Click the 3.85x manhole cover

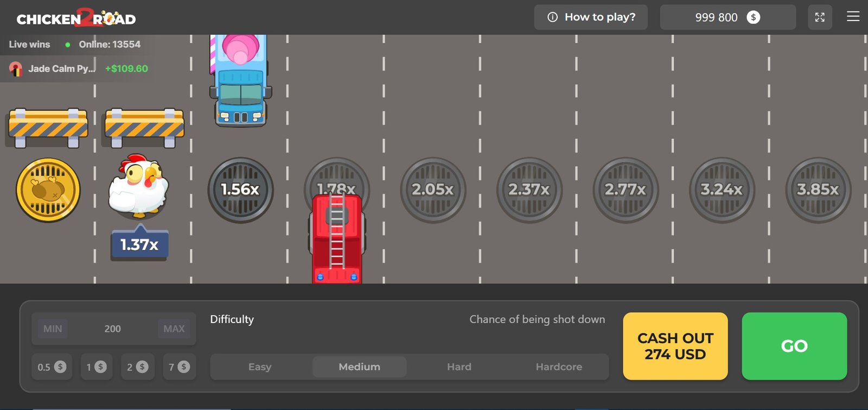tap(818, 190)
